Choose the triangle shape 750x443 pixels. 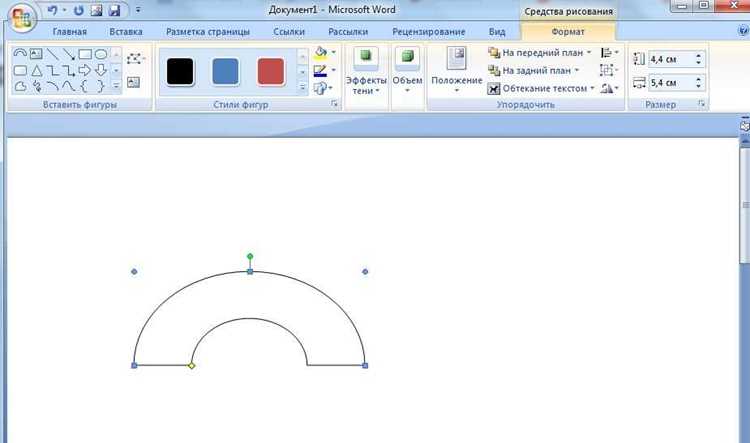(x=36, y=71)
